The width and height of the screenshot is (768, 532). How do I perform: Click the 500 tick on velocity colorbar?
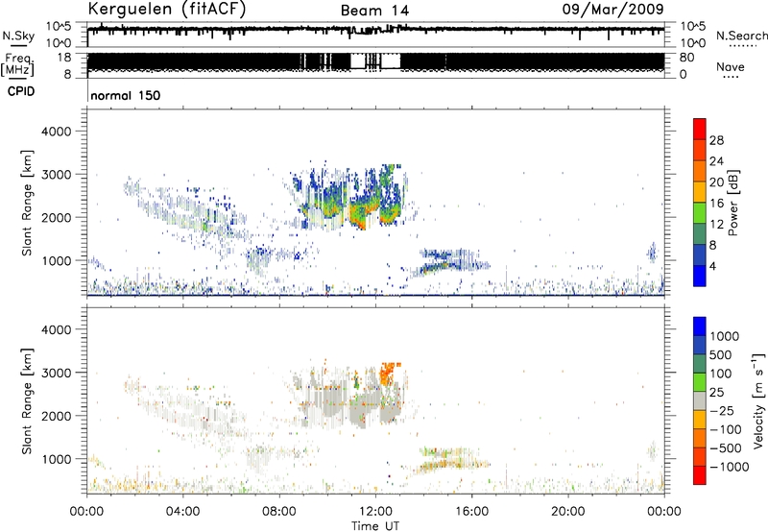[x=722, y=354]
